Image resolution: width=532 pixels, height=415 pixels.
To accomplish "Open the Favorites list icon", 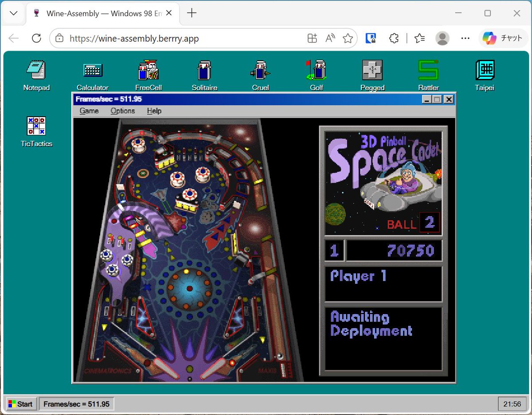I will coord(419,39).
